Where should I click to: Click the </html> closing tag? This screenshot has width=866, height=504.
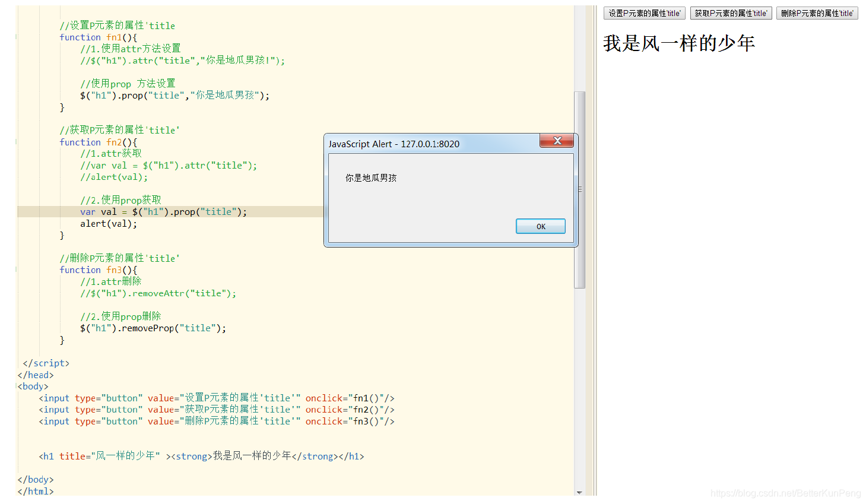pos(36,492)
